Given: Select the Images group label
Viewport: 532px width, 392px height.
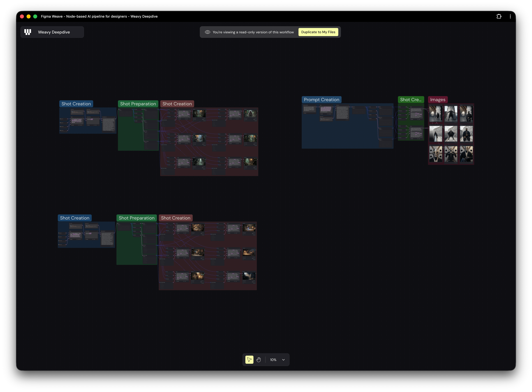Looking at the screenshot, I should coord(438,100).
